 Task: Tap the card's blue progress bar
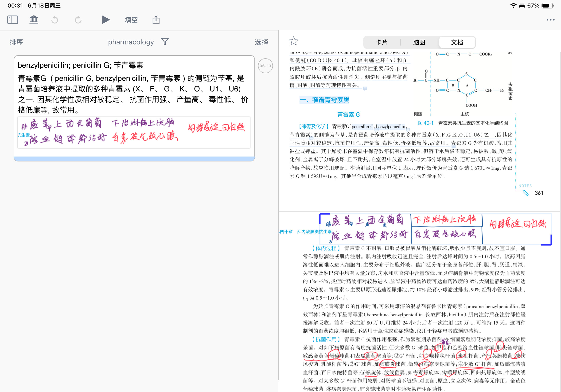coord(134,159)
